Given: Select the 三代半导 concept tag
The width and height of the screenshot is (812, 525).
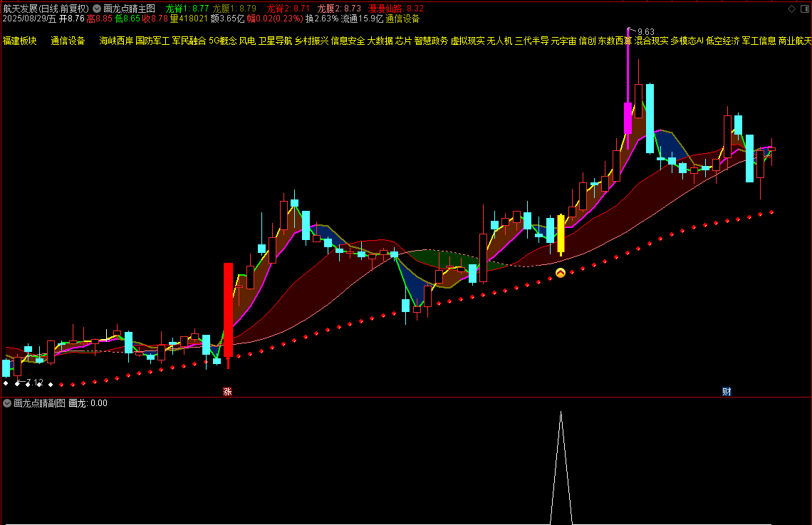Looking at the screenshot, I should click(x=532, y=41).
